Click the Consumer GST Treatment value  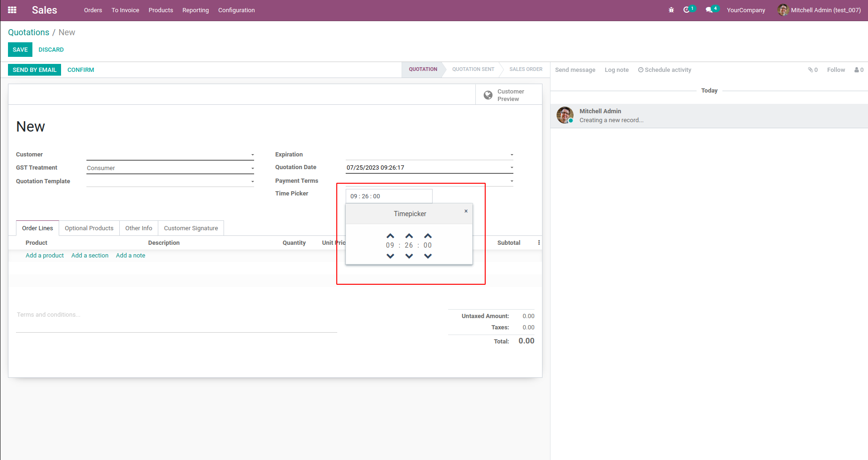101,168
